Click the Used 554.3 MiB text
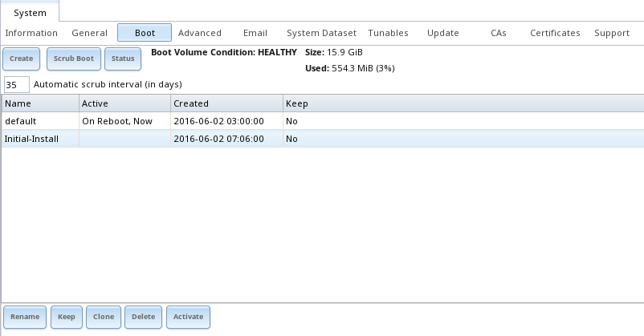The image size is (644, 336). point(349,68)
